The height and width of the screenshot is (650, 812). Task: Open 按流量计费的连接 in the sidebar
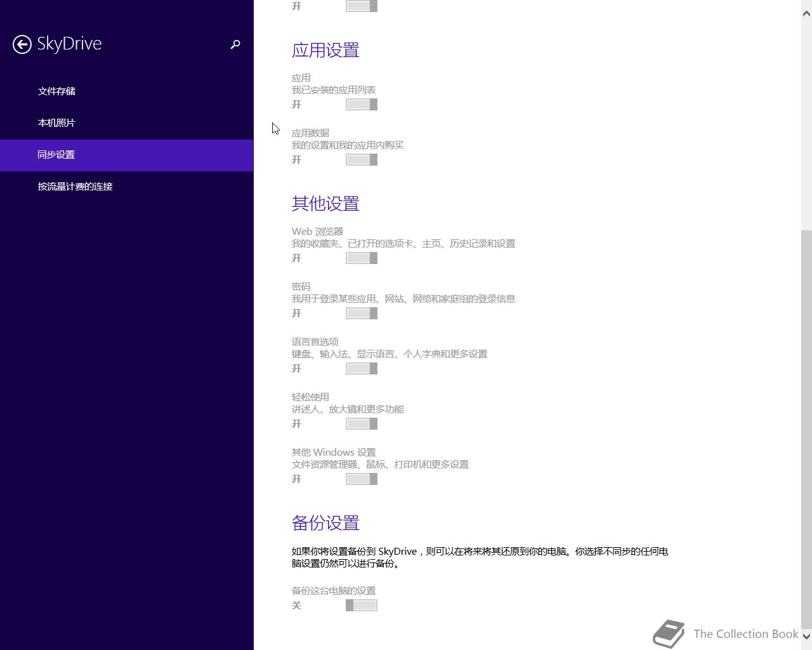click(127, 187)
